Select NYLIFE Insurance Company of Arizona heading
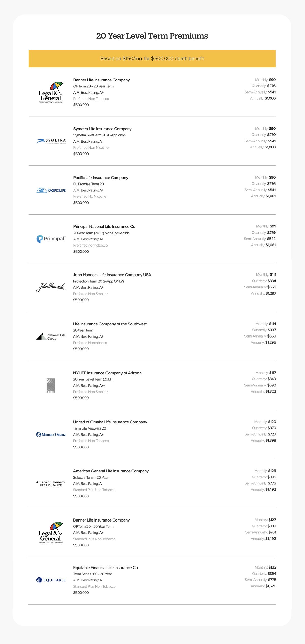The width and height of the screenshot is (305, 644). tap(107, 373)
